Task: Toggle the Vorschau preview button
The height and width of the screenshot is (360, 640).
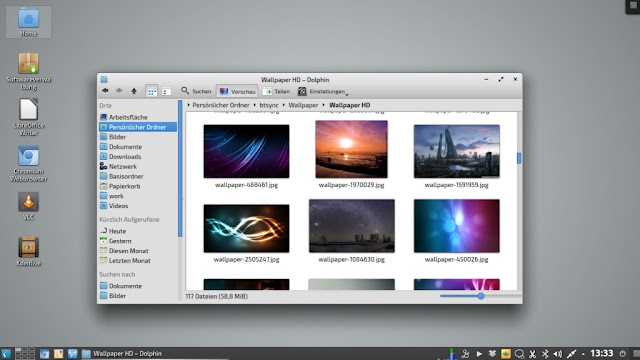Action: 237,91
